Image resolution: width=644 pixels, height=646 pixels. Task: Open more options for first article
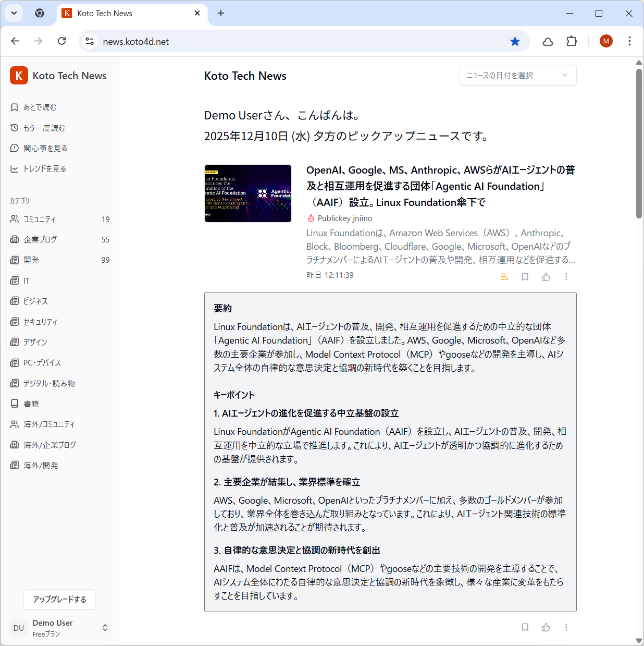tap(566, 277)
